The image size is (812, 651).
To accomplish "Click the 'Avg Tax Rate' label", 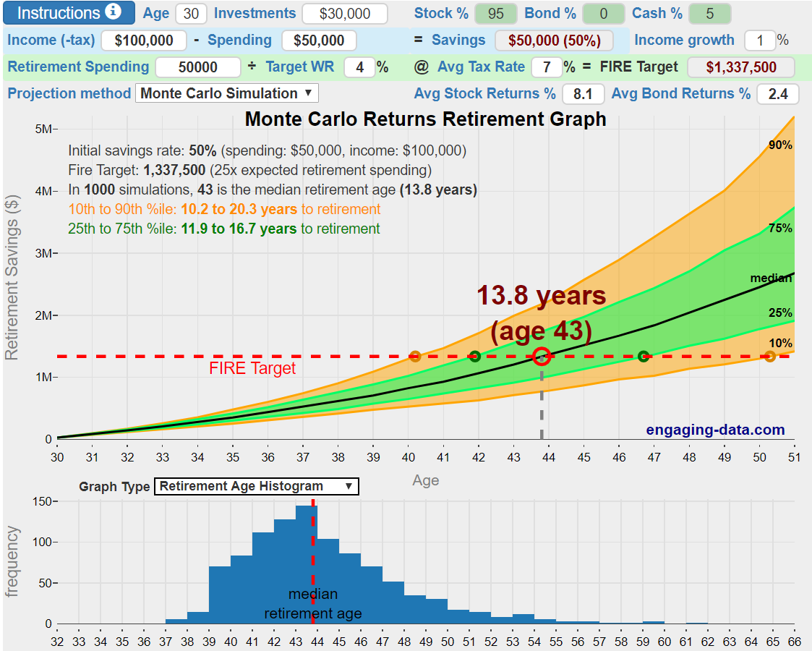I will [x=481, y=67].
